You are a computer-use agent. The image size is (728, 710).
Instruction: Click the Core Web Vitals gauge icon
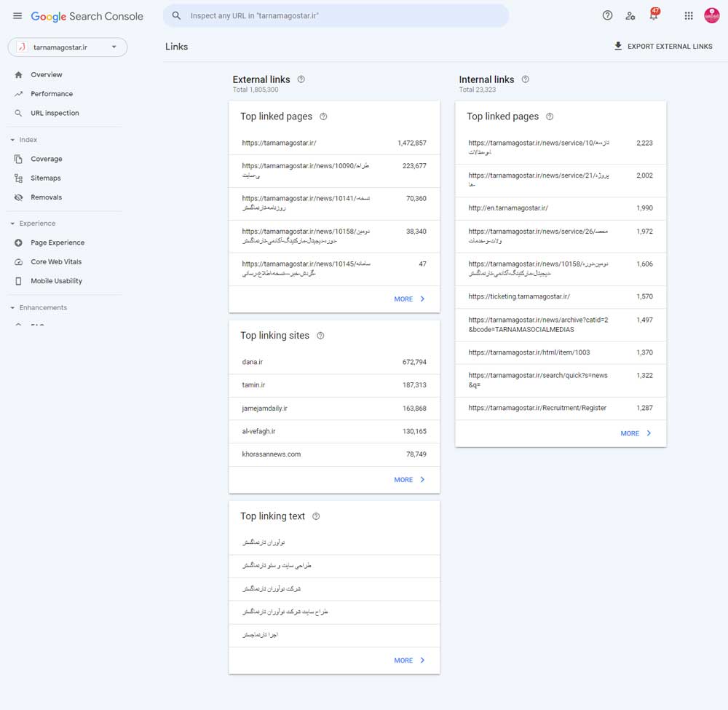[19, 262]
